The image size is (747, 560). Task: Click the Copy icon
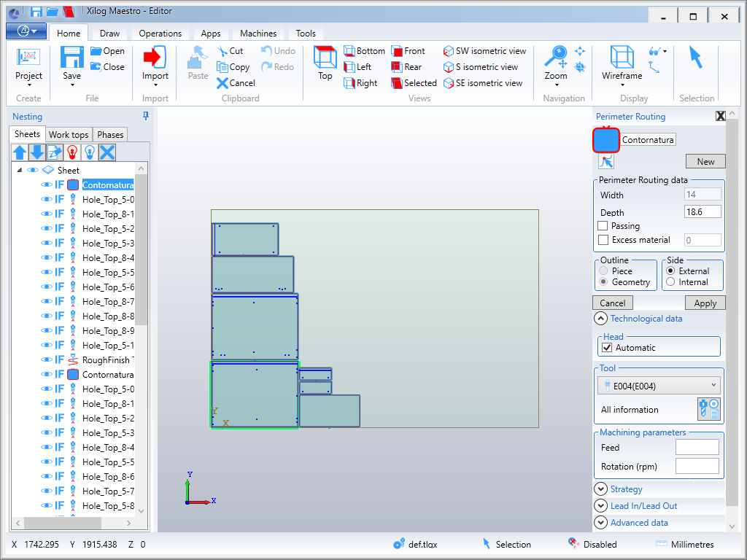point(222,67)
